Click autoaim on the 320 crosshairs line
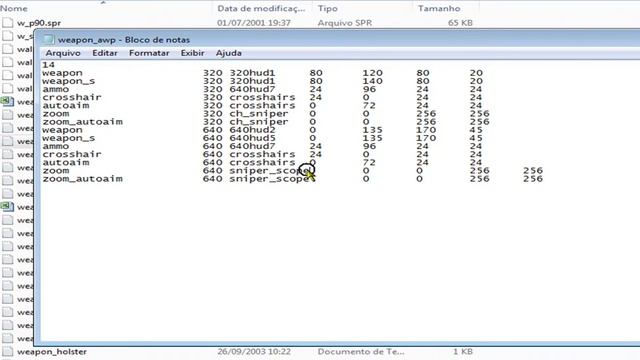 (65, 106)
